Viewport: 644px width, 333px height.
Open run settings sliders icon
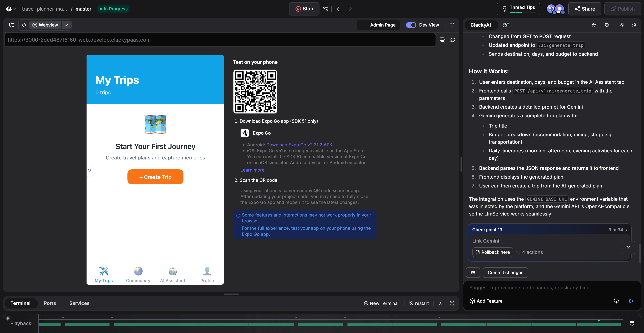[x=325, y=9]
